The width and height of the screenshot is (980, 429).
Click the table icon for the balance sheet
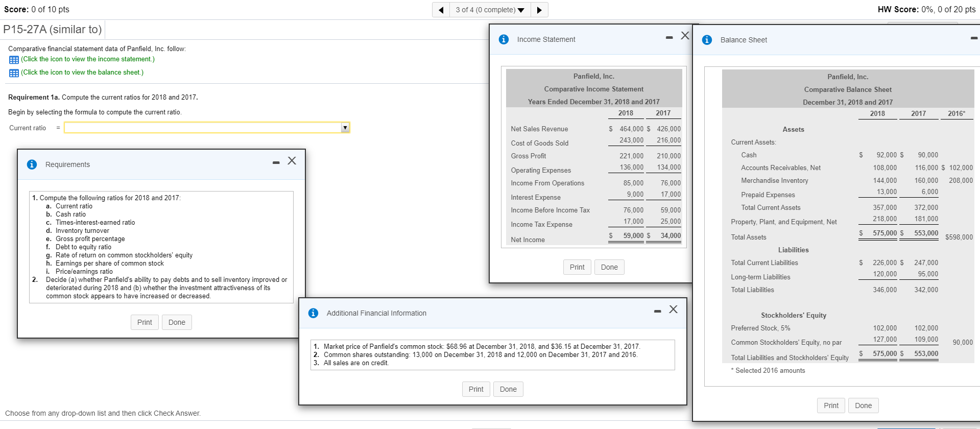[14, 73]
